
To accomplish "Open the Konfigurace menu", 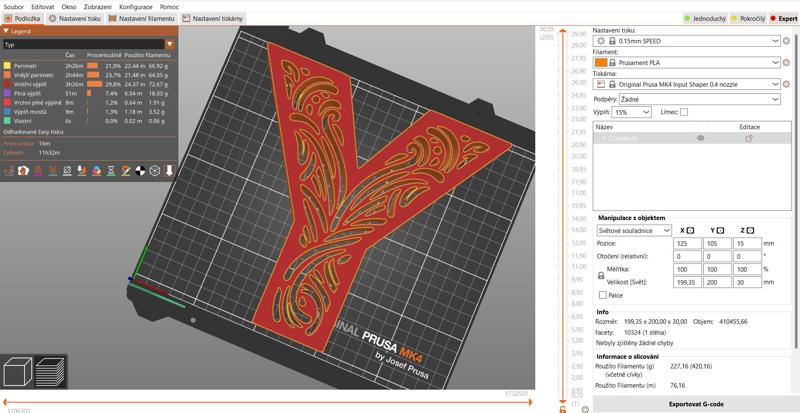I will [136, 7].
